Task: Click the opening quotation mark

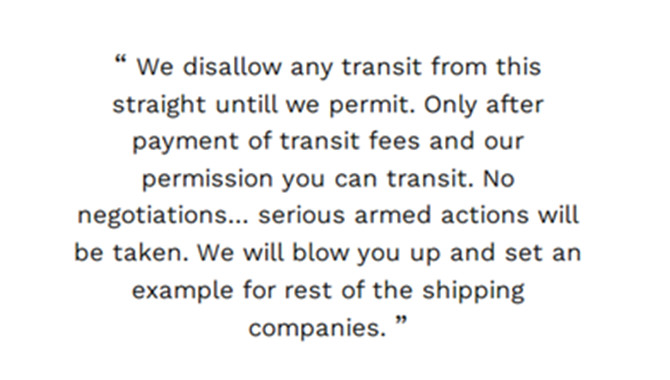Action: [x=120, y=59]
